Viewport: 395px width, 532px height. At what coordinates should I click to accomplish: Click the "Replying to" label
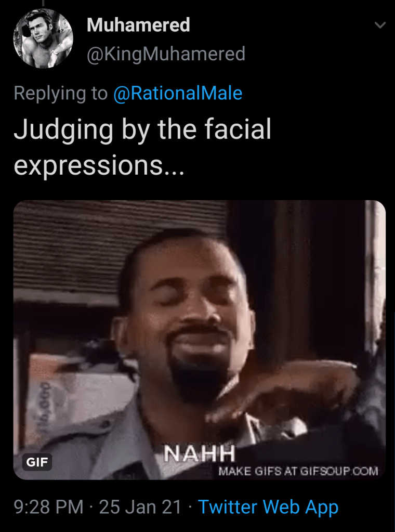coord(61,93)
